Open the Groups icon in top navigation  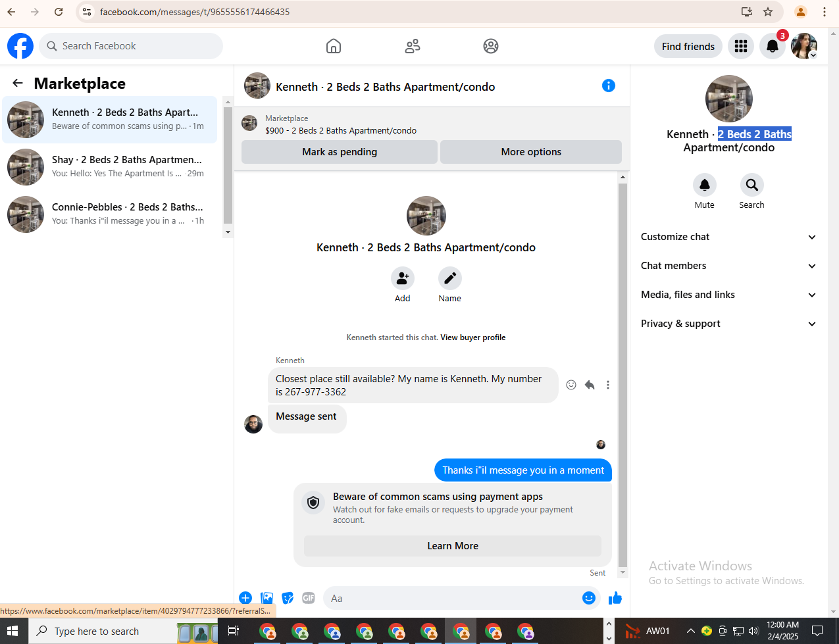491,46
